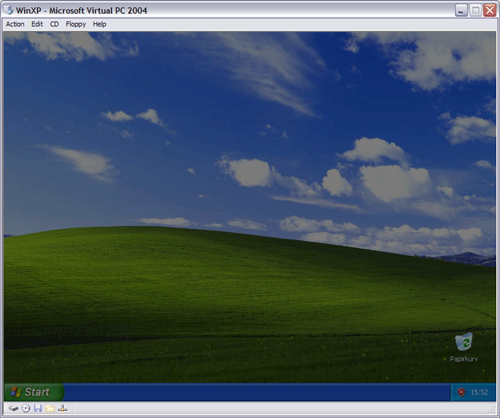Click the empty blue taskbar area

[x=257, y=392]
